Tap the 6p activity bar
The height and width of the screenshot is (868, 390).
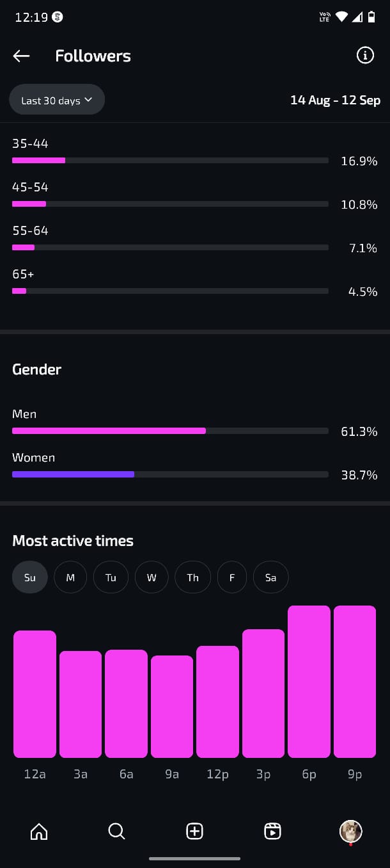(309, 681)
